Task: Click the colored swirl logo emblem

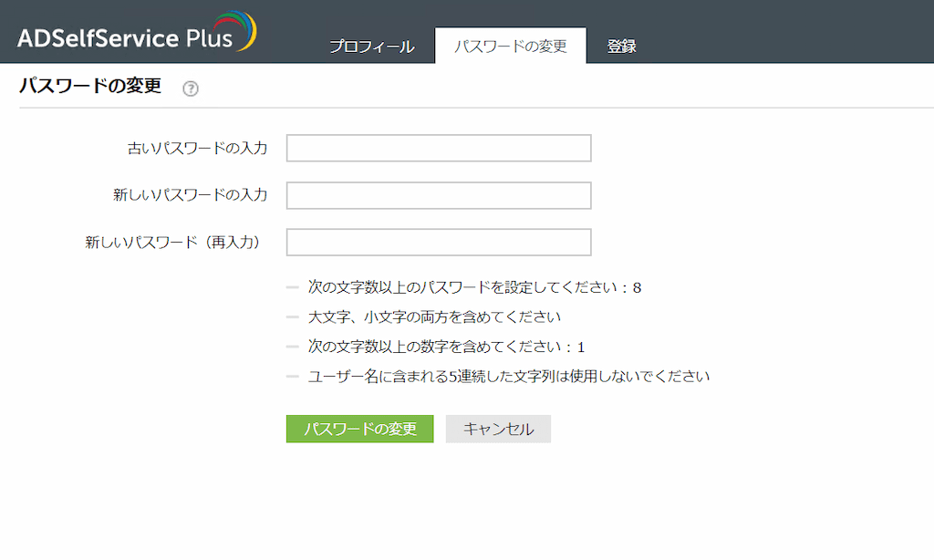Action: click(243, 30)
